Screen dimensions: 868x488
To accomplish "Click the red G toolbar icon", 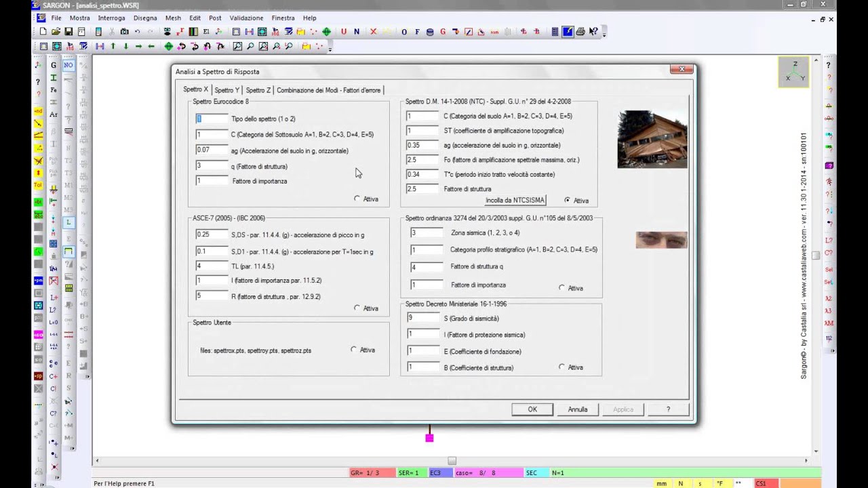I will tap(443, 32).
